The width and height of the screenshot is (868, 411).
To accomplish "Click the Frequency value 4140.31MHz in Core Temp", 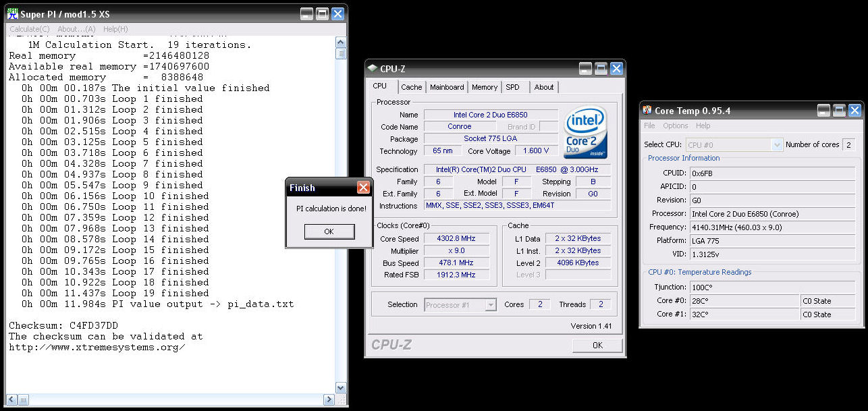I will (x=773, y=227).
